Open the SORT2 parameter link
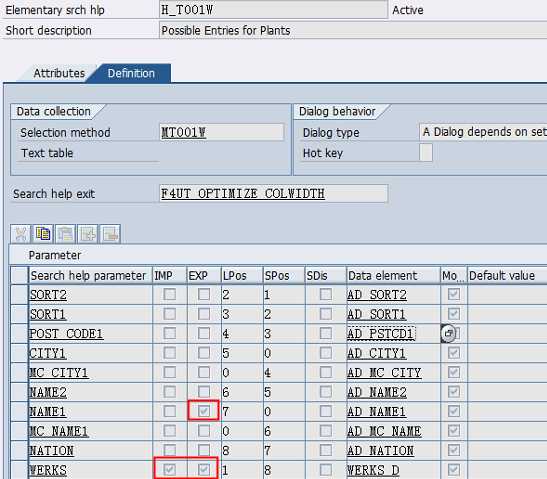Screen dimensions: 547x479 click(48, 295)
